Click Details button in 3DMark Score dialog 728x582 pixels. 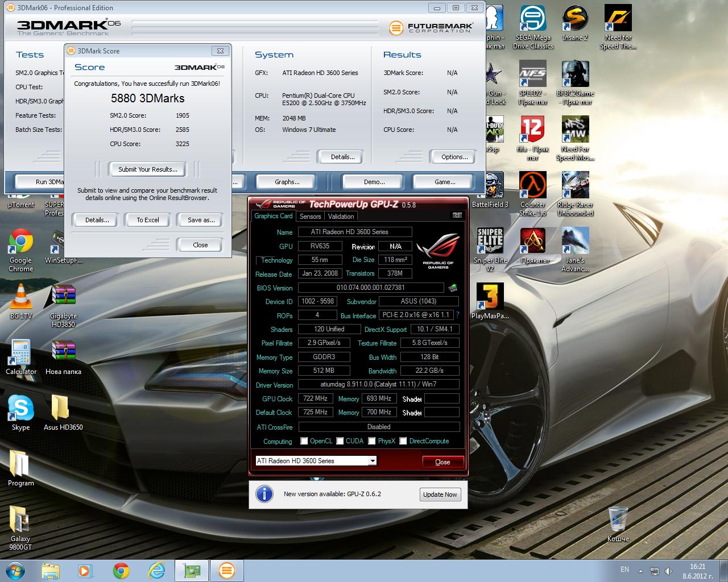click(x=97, y=220)
